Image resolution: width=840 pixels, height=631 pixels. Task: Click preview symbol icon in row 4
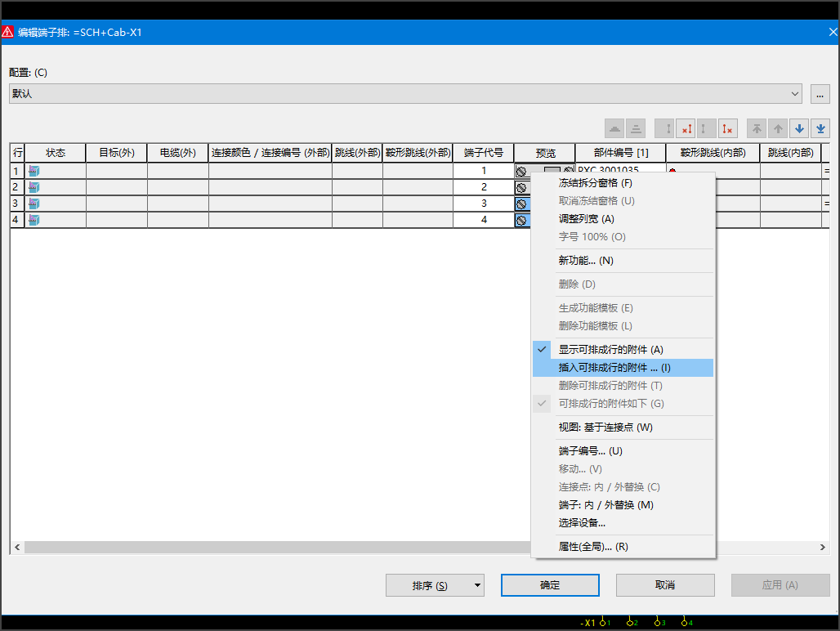(x=521, y=220)
